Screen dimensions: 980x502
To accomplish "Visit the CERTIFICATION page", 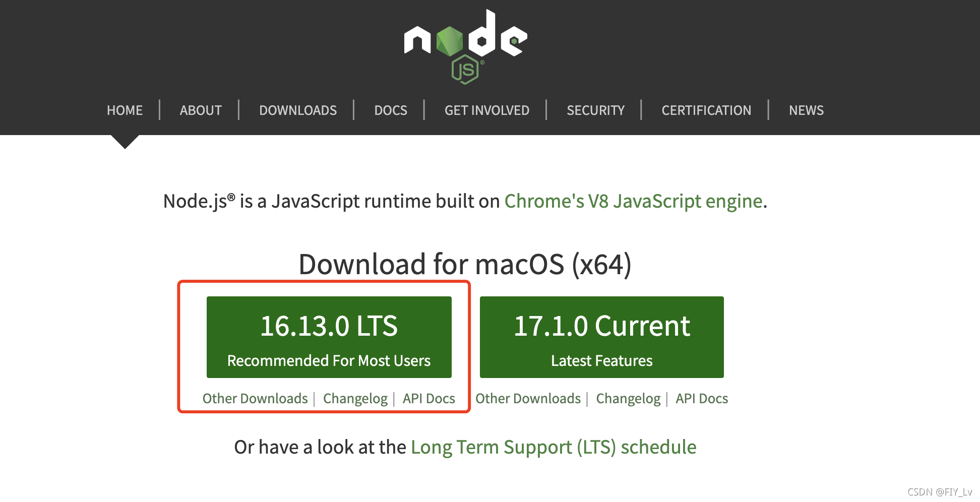I will coord(706,110).
